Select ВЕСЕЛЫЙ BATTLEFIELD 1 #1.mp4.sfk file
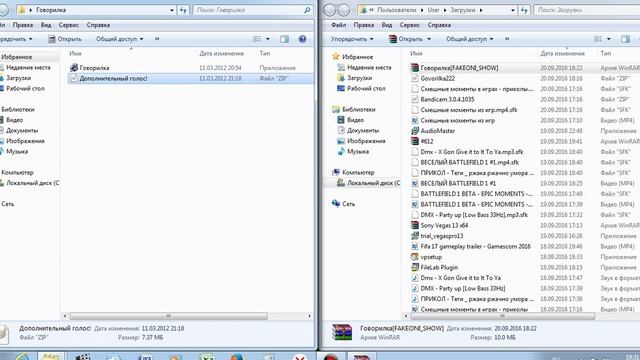 point(469,162)
